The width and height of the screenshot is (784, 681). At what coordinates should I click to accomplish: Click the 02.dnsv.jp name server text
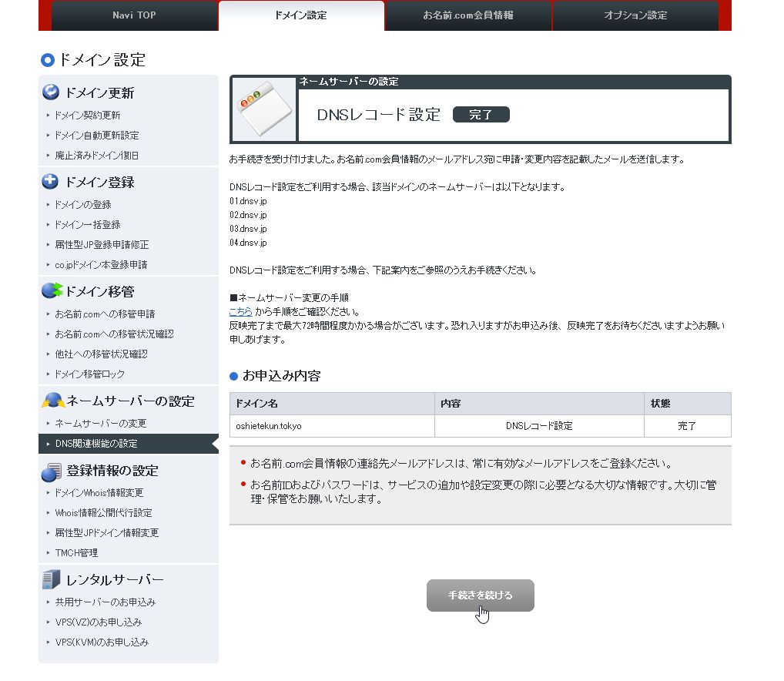tap(249, 215)
